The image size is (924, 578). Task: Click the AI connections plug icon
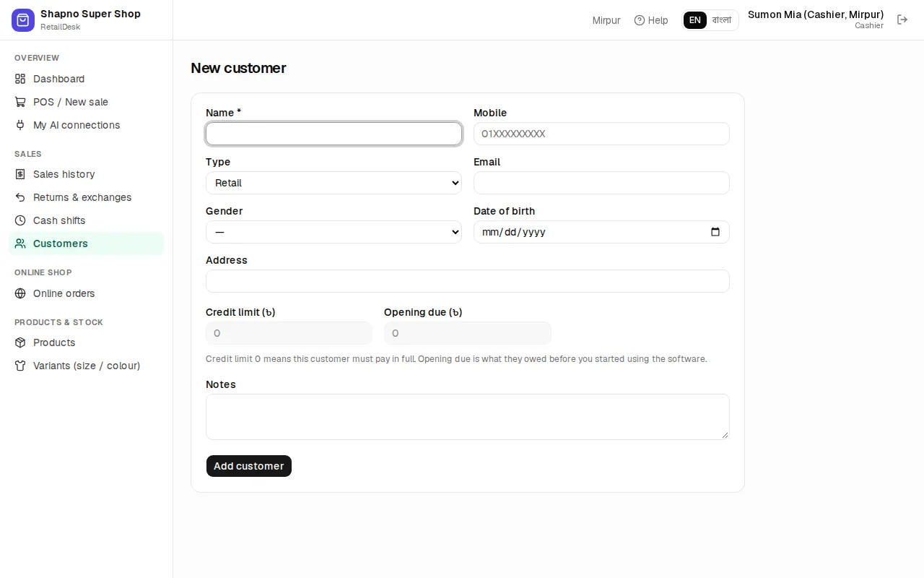click(20, 125)
